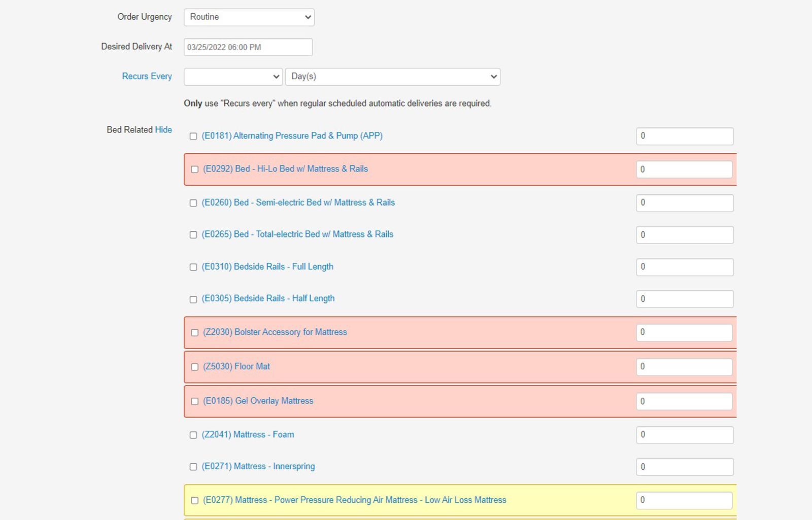
Task: Check the Alternating Pressure Pad & Pump box
Action: point(193,136)
